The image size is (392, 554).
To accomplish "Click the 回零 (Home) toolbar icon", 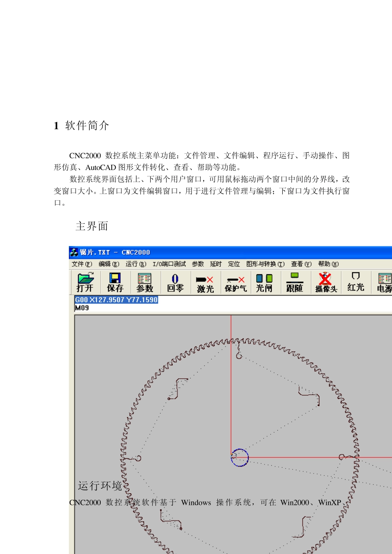I will tap(175, 282).
